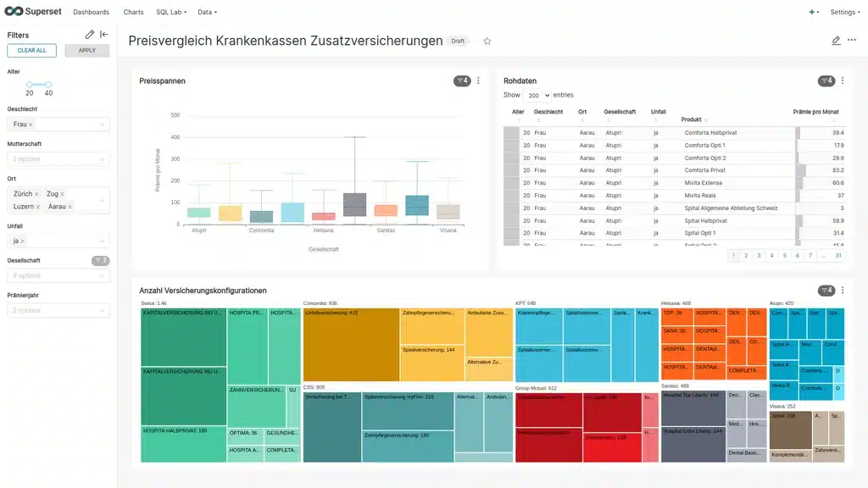Click the dark gray Helsana box plot

(x=354, y=204)
